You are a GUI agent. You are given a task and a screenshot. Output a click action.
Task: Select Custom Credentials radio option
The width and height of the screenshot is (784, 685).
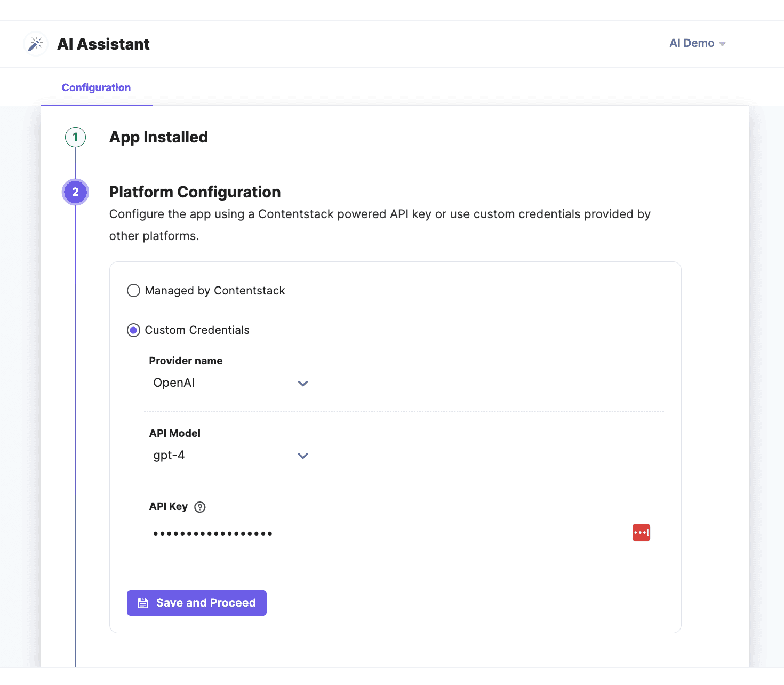[x=133, y=330]
